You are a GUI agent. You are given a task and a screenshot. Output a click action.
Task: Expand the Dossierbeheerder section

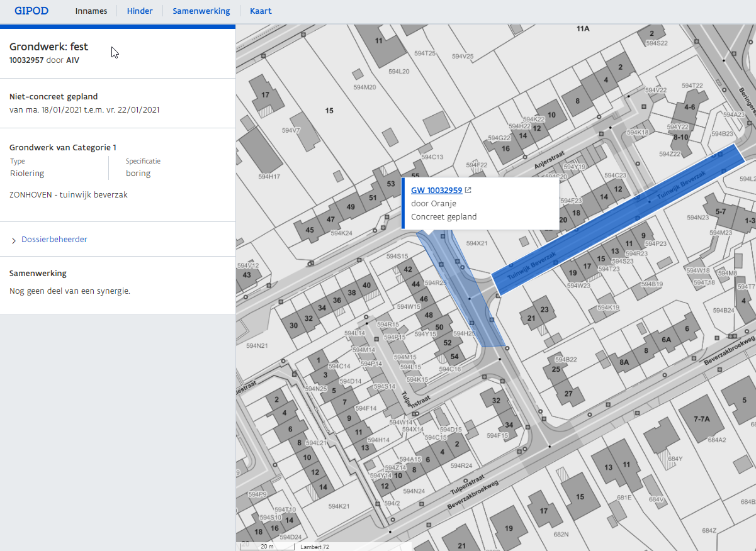[x=54, y=240]
